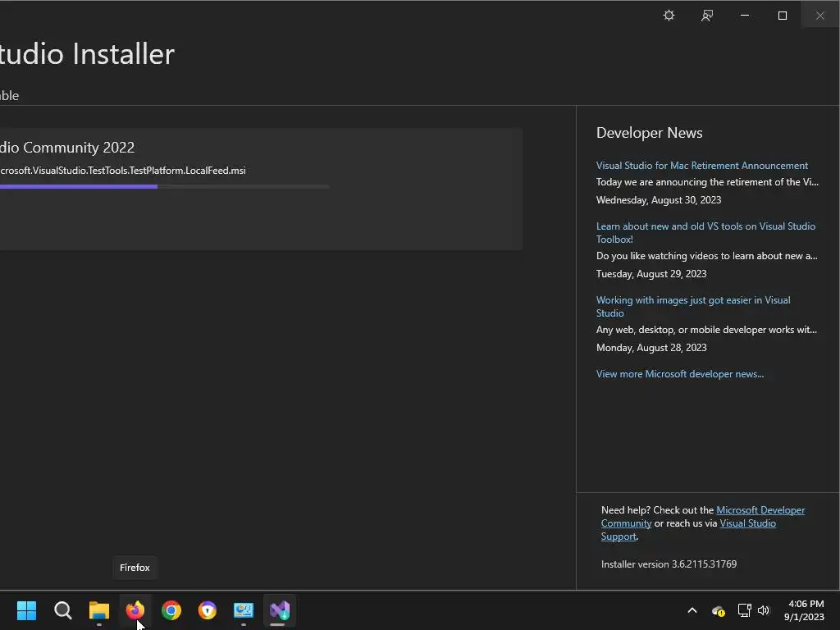The width and height of the screenshot is (840, 630).
Task: Select the Tuesday, August 29, 2023 date
Action: point(651,274)
